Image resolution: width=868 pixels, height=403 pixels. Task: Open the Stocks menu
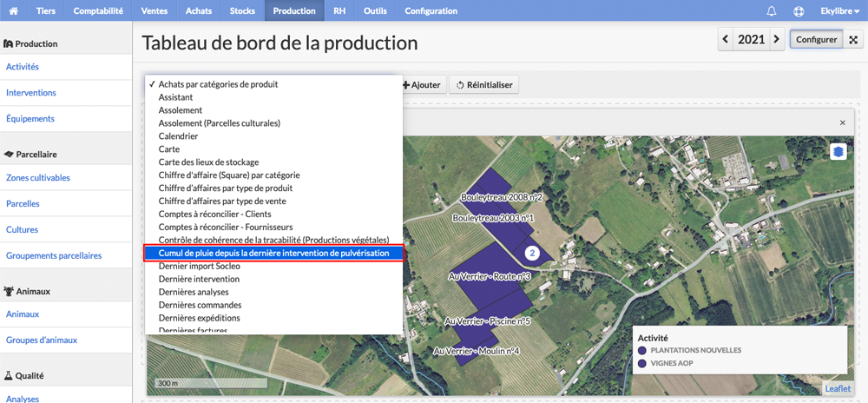pos(242,10)
